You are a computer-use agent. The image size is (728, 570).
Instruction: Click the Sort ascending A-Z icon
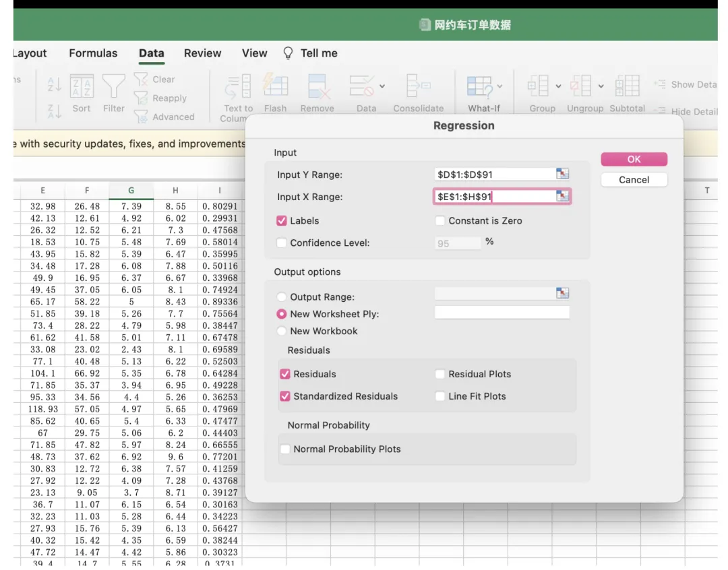[x=55, y=84]
